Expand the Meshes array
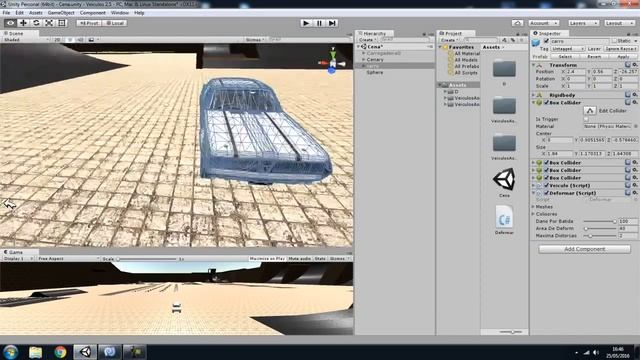The height and width of the screenshot is (360, 640). 533,207
